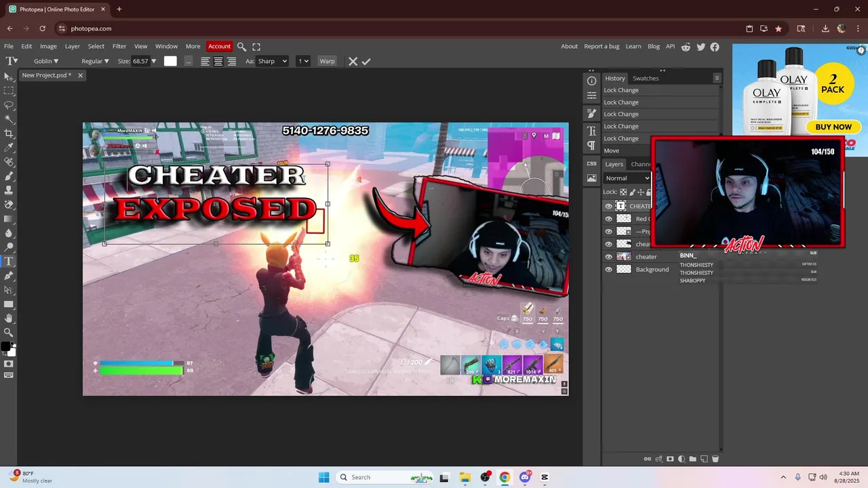Image resolution: width=868 pixels, height=488 pixels.
Task: Switch to the Swatches tab
Action: tap(646, 78)
